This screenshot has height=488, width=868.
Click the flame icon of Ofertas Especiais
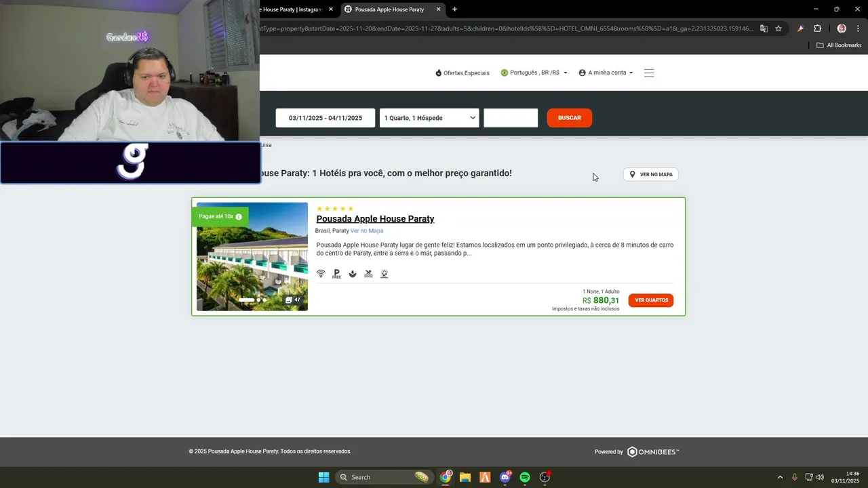pyautogui.click(x=439, y=73)
